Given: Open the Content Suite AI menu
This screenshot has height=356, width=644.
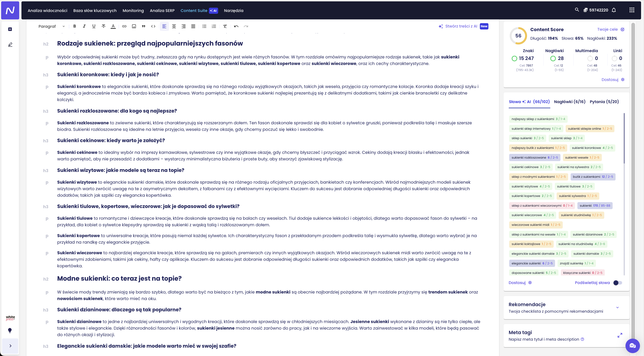Looking at the screenshot, I should (x=199, y=11).
